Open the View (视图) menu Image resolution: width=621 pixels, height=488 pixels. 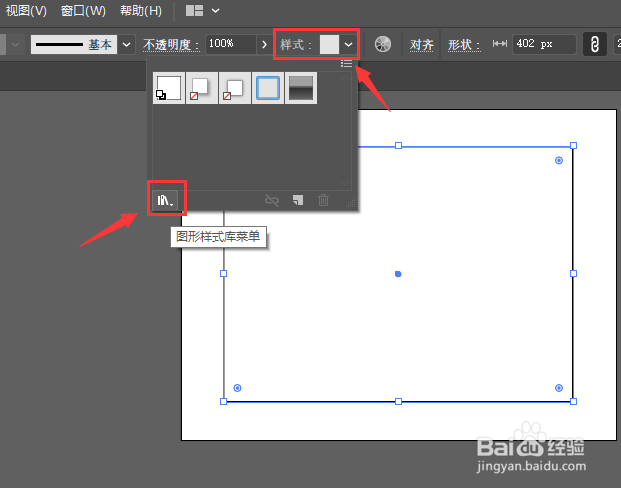(x=26, y=11)
